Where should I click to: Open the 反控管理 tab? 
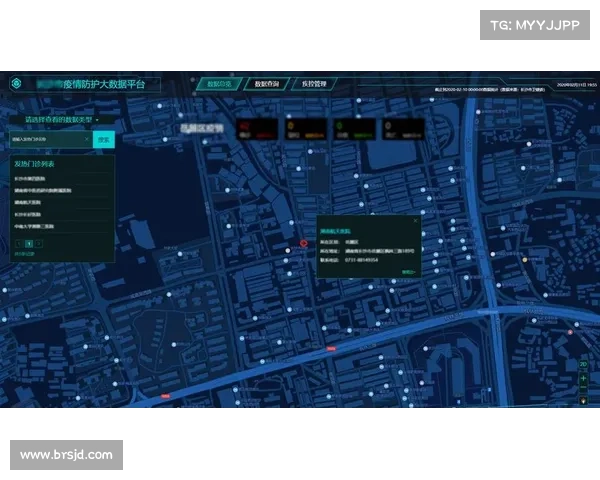pyautogui.click(x=313, y=85)
